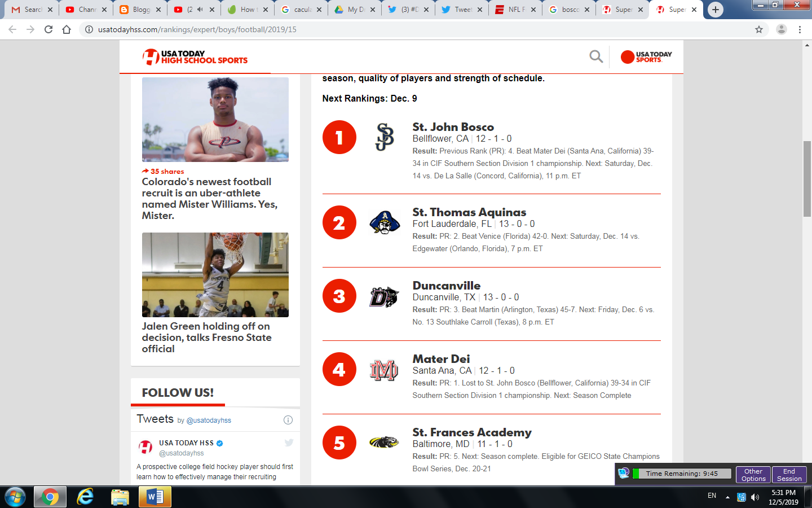This screenshot has width=812, height=508.
Task: Open the Duncanville team link
Action: click(x=447, y=286)
